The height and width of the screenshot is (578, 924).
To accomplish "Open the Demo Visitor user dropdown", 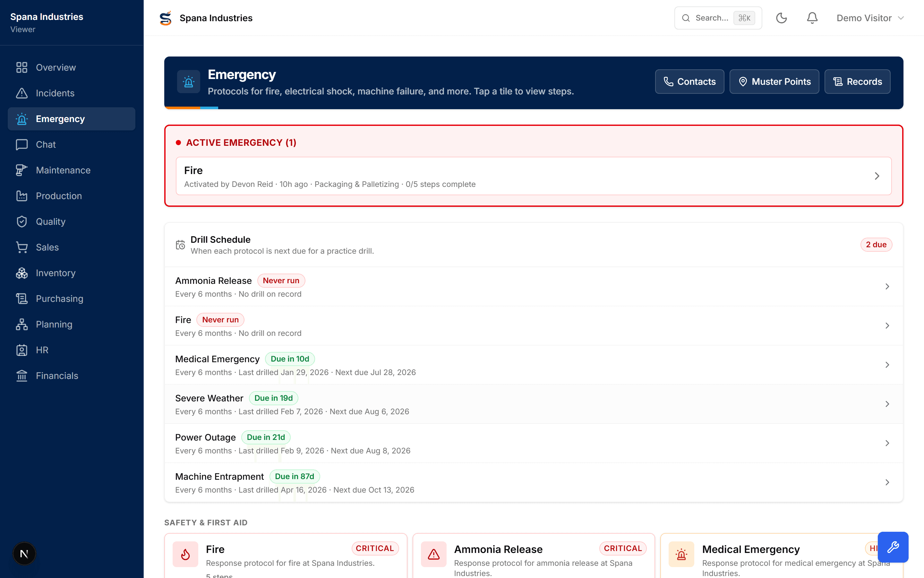I will [870, 18].
